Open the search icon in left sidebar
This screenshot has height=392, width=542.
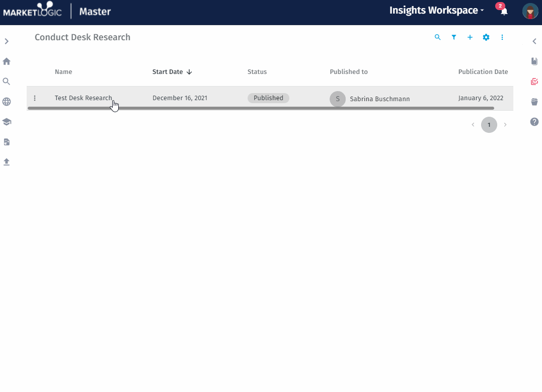pyautogui.click(x=6, y=82)
